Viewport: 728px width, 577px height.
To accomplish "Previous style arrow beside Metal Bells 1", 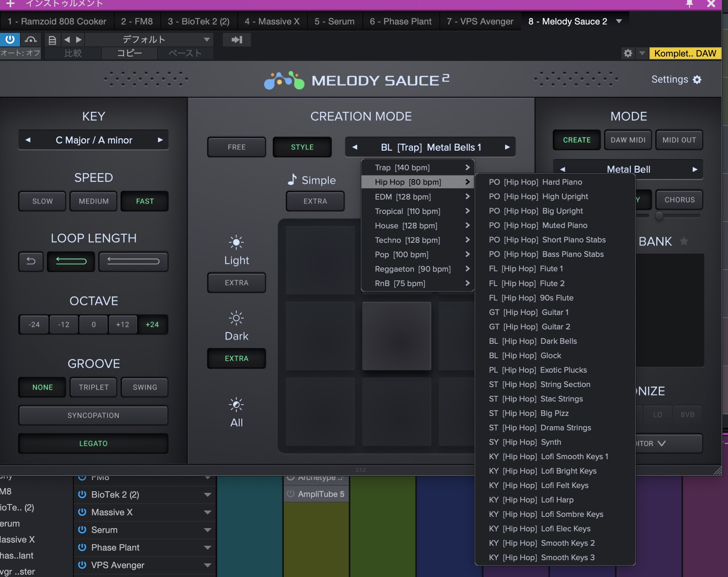I will pyautogui.click(x=355, y=147).
